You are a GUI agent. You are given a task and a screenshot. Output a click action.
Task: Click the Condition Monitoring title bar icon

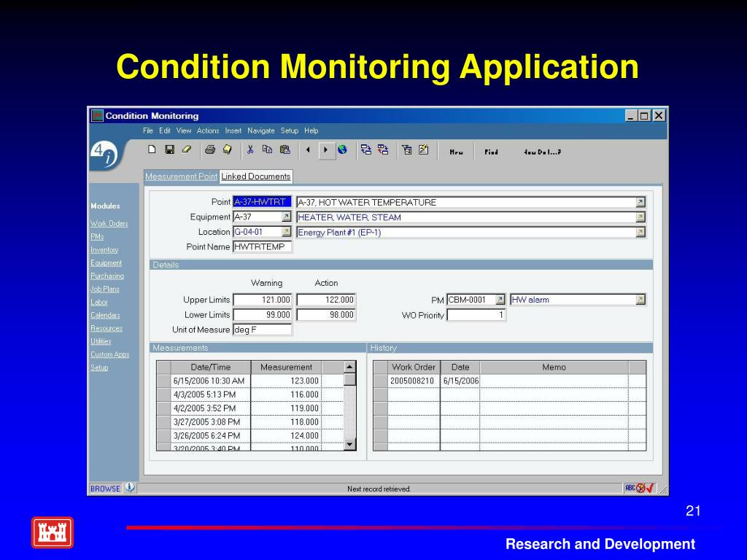pyautogui.click(x=97, y=116)
